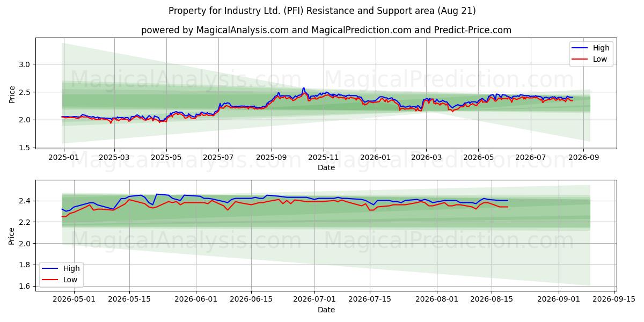
Task: Click the top chart 'Price' axis label
Action: pos(12,93)
